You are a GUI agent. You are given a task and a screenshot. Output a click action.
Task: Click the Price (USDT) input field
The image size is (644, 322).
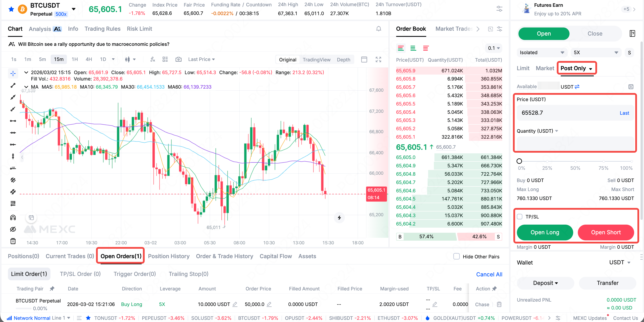[575, 113]
